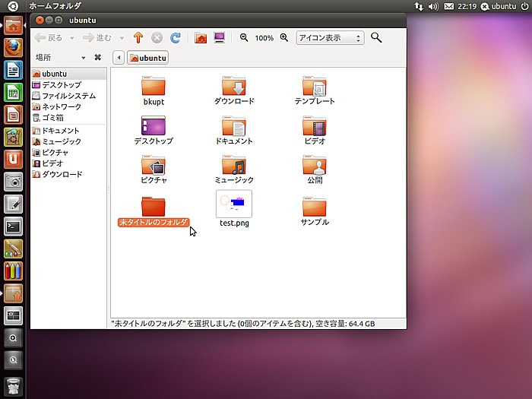Viewport: 532px width, 399px height.
Task: Open forward history dropdown arrow
Action: pos(122,38)
